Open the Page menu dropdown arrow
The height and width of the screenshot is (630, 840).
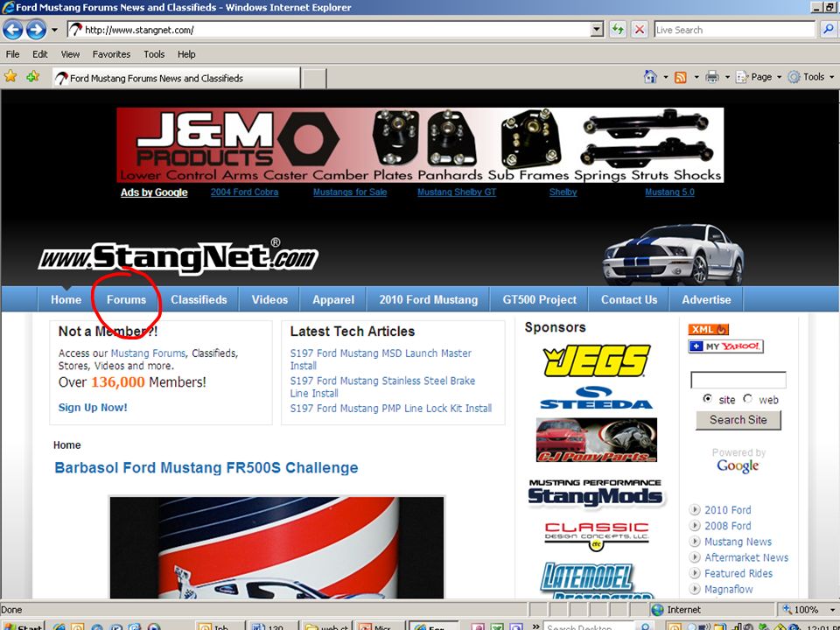coord(779,77)
